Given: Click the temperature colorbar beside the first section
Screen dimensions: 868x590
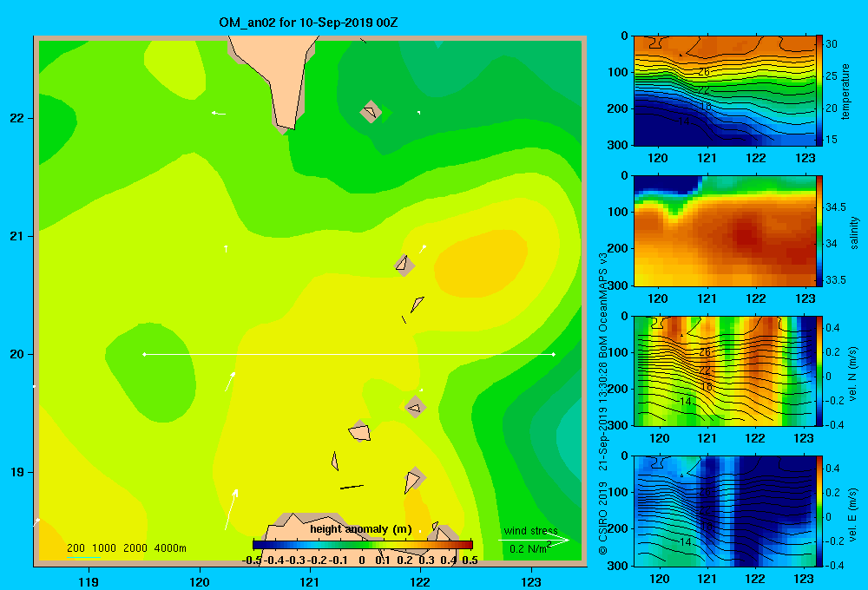Looking at the screenshot, I should 819,90.
